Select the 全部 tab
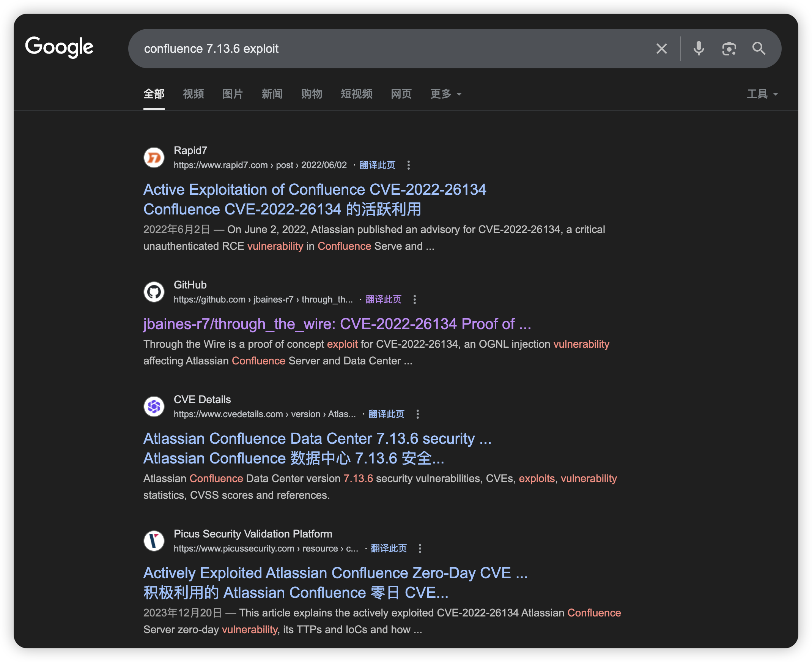The height and width of the screenshot is (662, 812). (154, 94)
